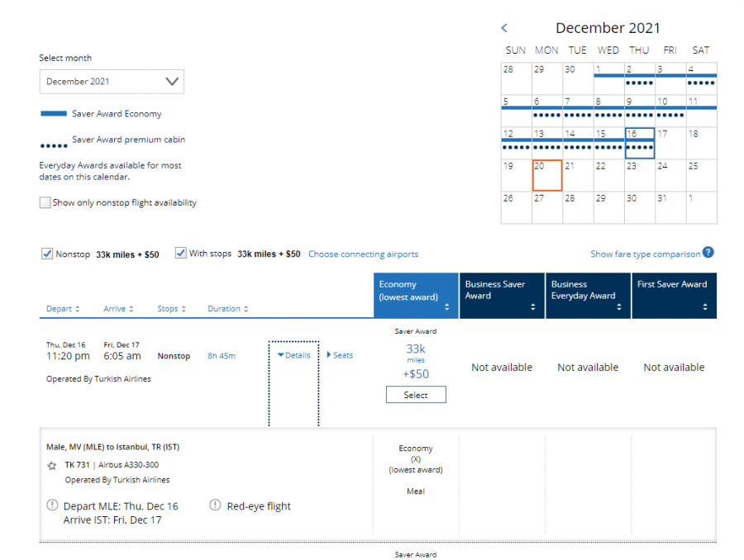Open the Select month dropdown
Viewport: 744px width, 560px height.
tap(112, 82)
